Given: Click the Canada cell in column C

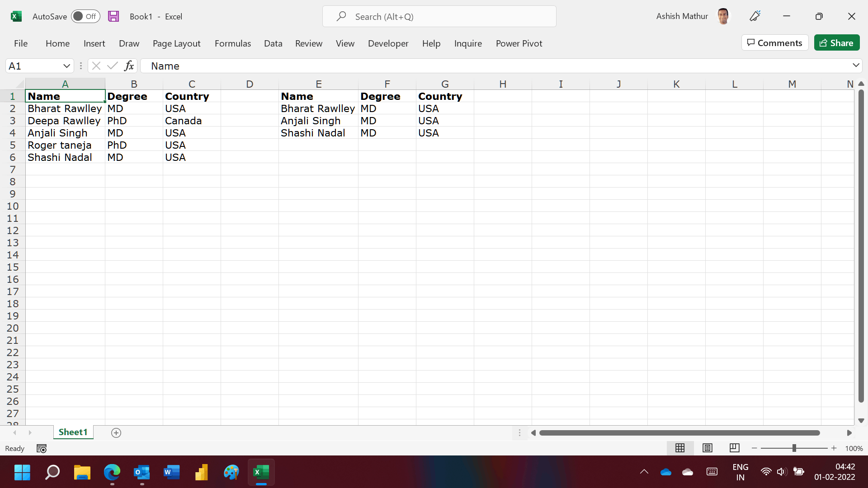Looking at the screenshot, I should (192, 121).
